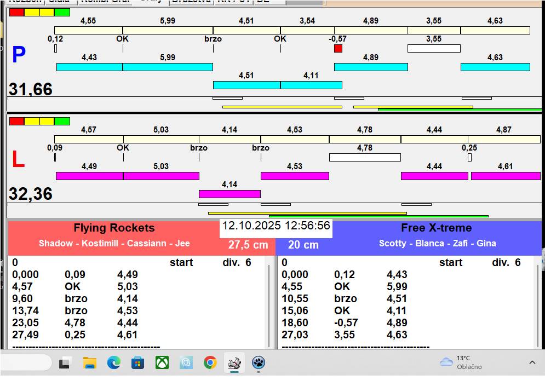The width and height of the screenshot is (545, 392).
Task: Click the Task View taskbar icon
Action: (x=66, y=362)
